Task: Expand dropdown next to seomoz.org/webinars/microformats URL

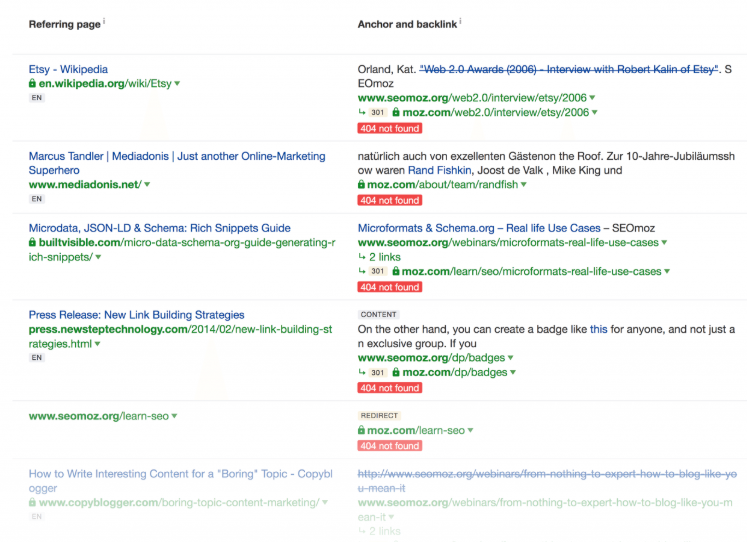Action: pos(664,242)
